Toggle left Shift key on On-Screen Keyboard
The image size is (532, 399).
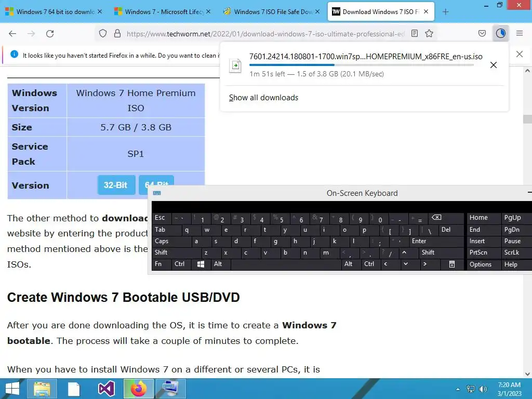coord(176,252)
